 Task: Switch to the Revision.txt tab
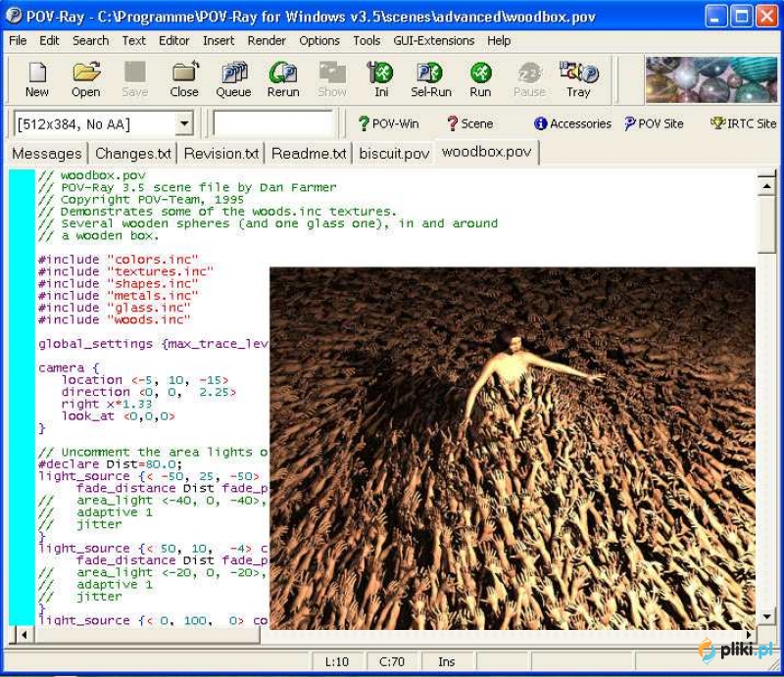[x=221, y=154]
